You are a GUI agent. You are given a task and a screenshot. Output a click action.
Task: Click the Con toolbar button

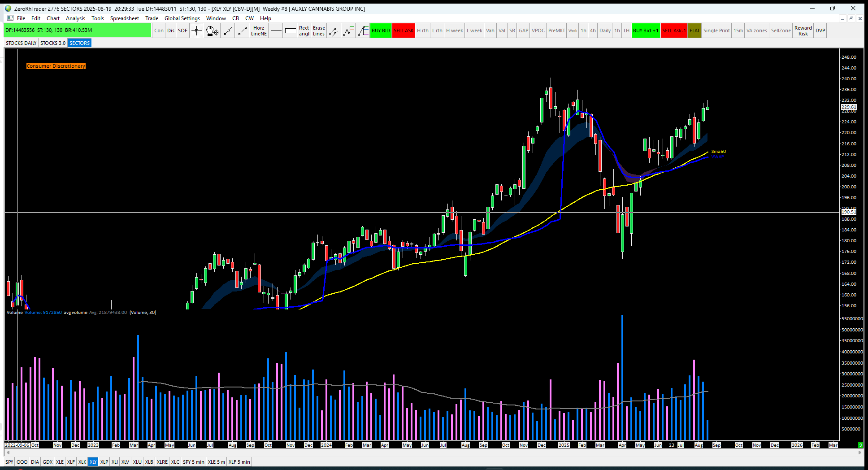click(159, 30)
